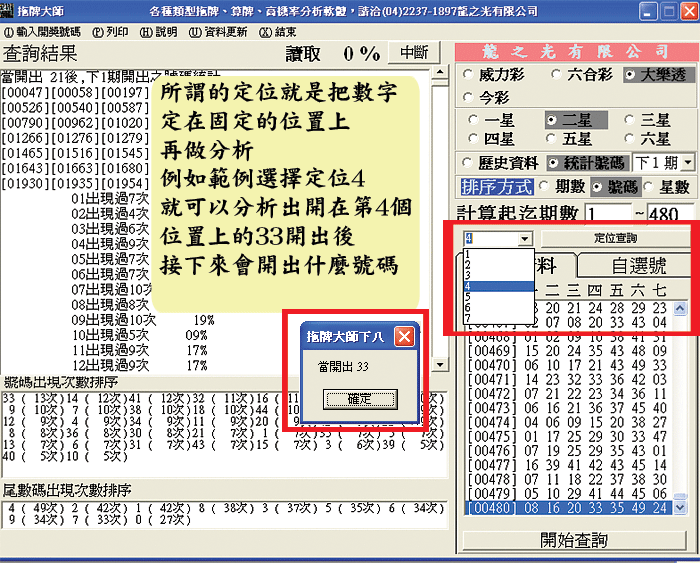Select the 威力彩 radio button
This screenshot has height=563, width=700.
(x=493, y=75)
